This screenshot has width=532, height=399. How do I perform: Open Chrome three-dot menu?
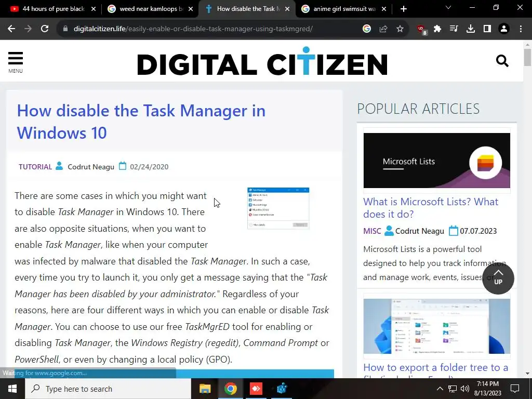(521, 29)
